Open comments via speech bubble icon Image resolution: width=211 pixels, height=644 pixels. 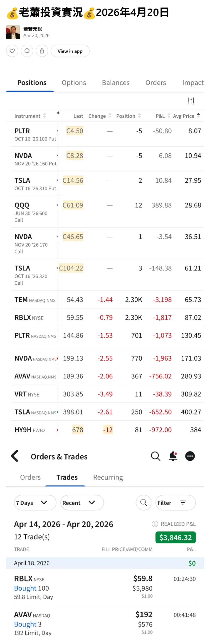coord(27,51)
